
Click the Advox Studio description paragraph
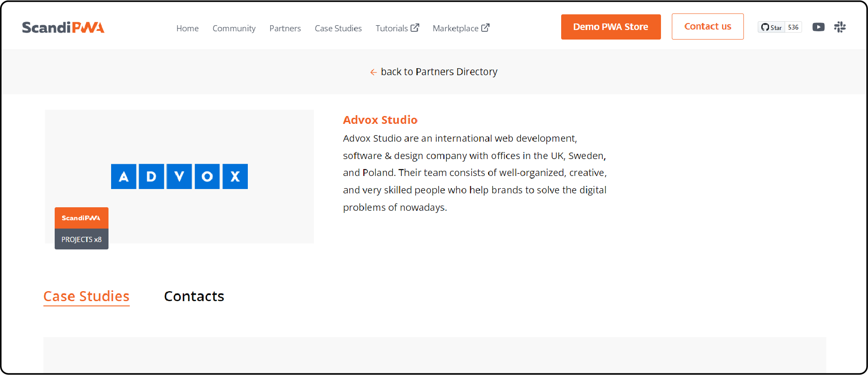tap(475, 173)
